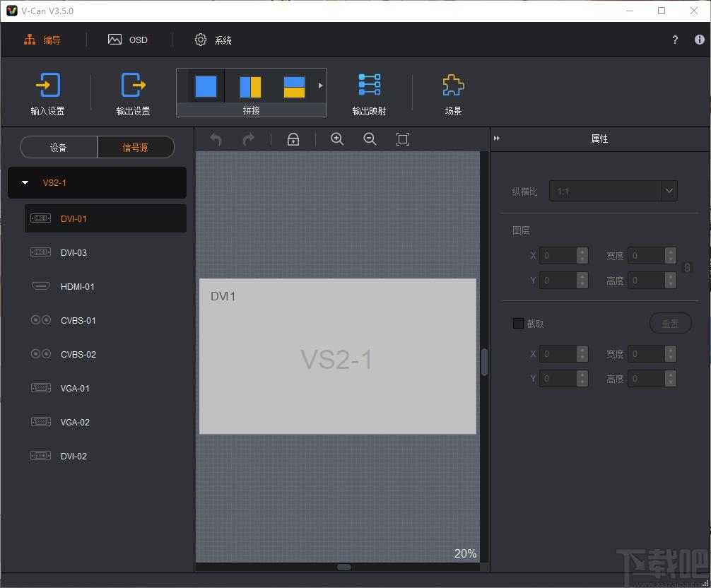Screen dimensions: 711x588
Task: Switch to the 信号源 signal source toggle
Action: point(136,147)
